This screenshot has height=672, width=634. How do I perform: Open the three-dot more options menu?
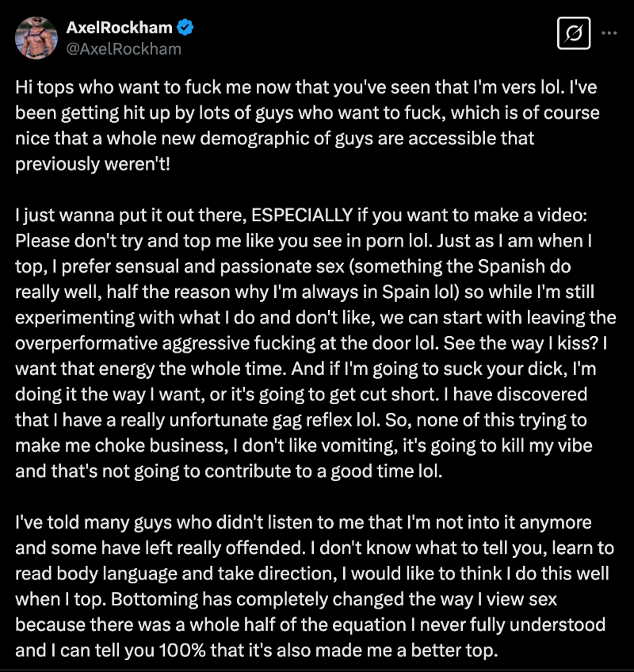coord(609,33)
